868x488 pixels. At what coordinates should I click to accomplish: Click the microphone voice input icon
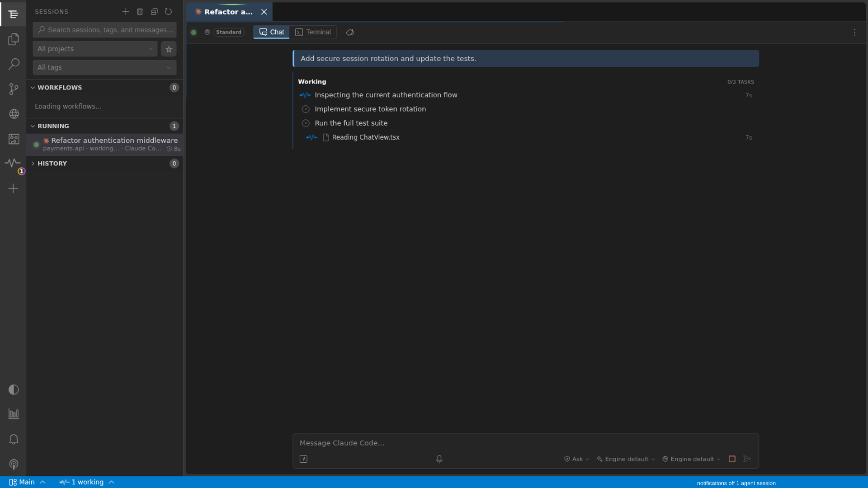point(439,459)
